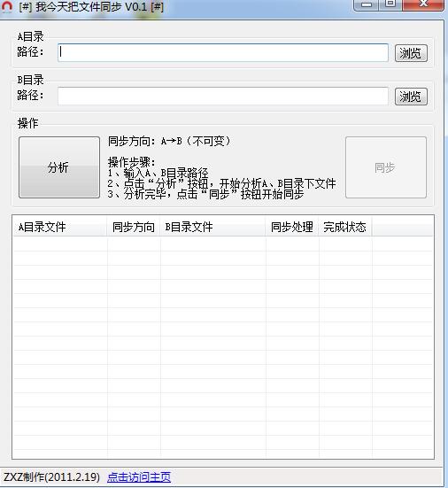Image resolution: width=448 pixels, height=488 pixels.
Task: Focus the B目录 path input field
Action: tap(223, 97)
